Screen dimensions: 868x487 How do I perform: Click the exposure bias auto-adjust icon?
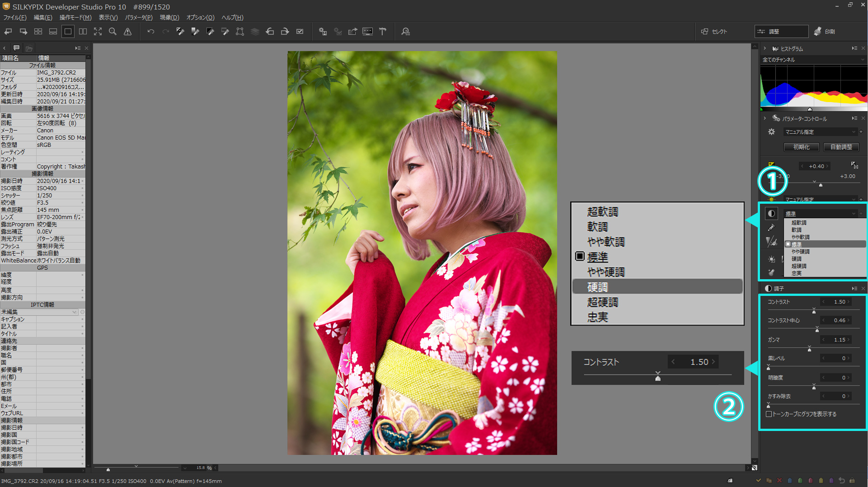pyautogui.click(x=854, y=165)
